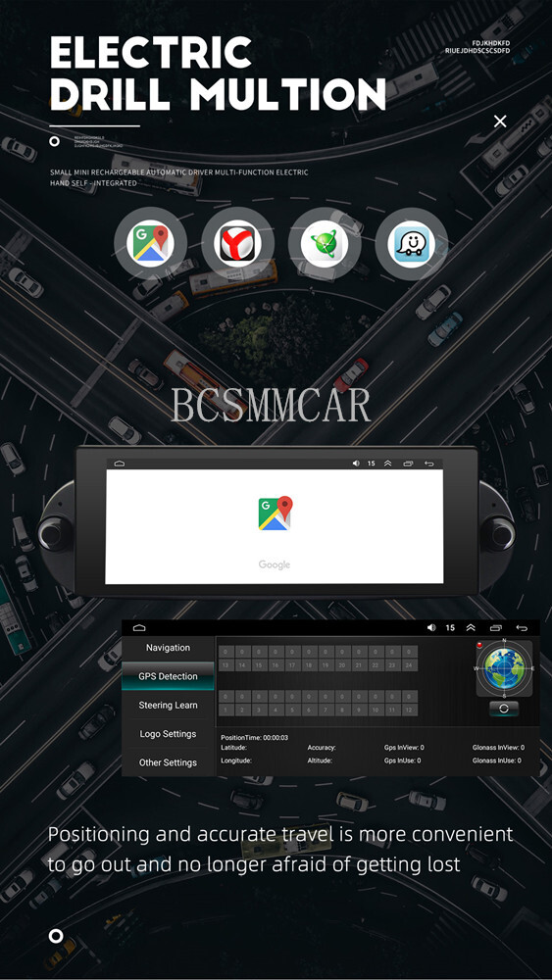552x980 pixels.
Task: Click satellite slot numbered 12
Action: [409, 710]
